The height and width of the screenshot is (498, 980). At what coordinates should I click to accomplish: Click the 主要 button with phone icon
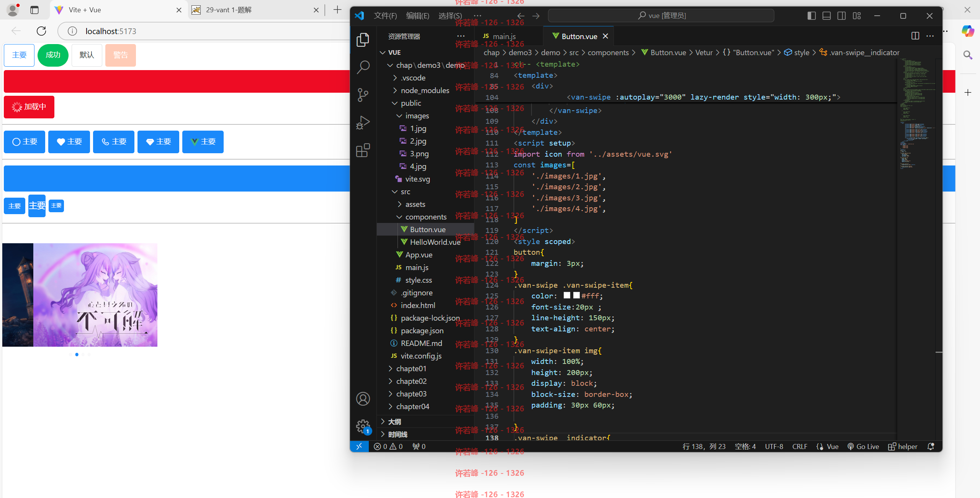coord(114,142)
